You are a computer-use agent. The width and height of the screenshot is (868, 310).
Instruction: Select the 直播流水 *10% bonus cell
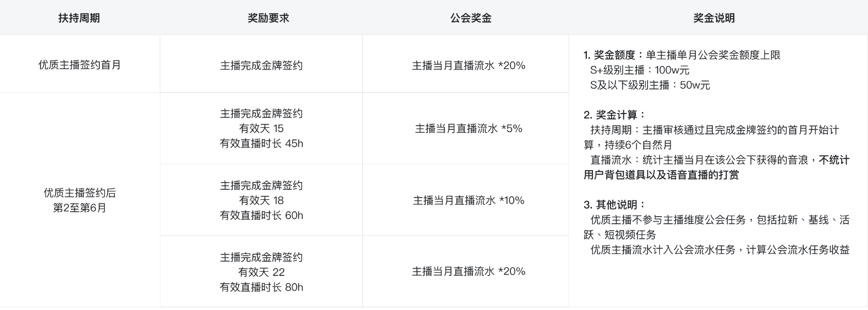tap(469, 200)
